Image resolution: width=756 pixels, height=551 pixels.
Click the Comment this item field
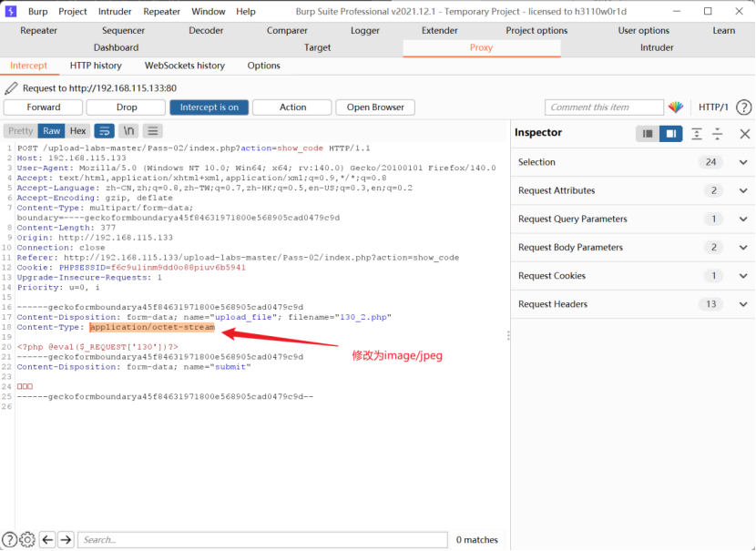tap(604, 107)
